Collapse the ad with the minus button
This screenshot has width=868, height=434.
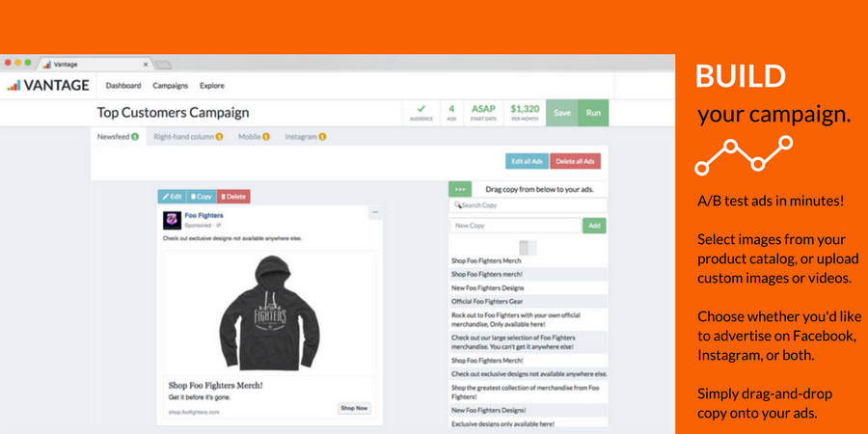375,212
